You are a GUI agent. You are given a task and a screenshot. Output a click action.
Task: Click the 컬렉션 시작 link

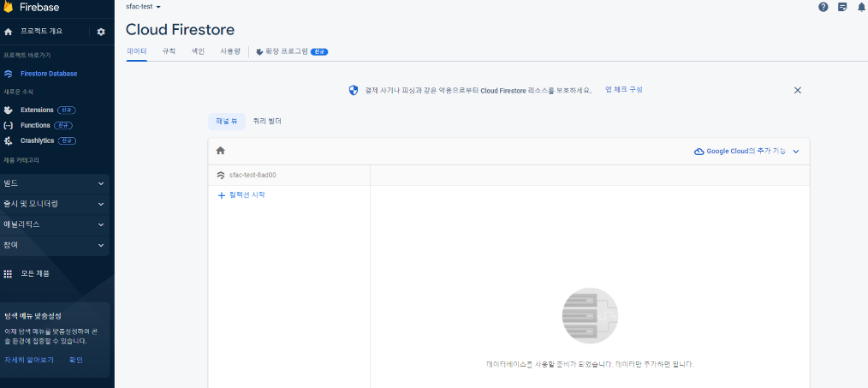point(247,195)
